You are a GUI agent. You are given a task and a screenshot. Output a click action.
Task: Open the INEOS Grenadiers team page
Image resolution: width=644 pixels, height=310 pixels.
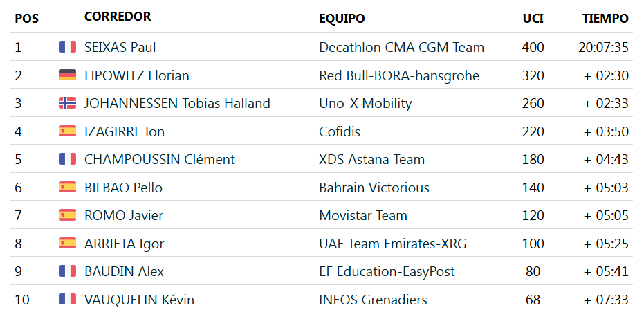pyautogui.click(x=373, y=300)
